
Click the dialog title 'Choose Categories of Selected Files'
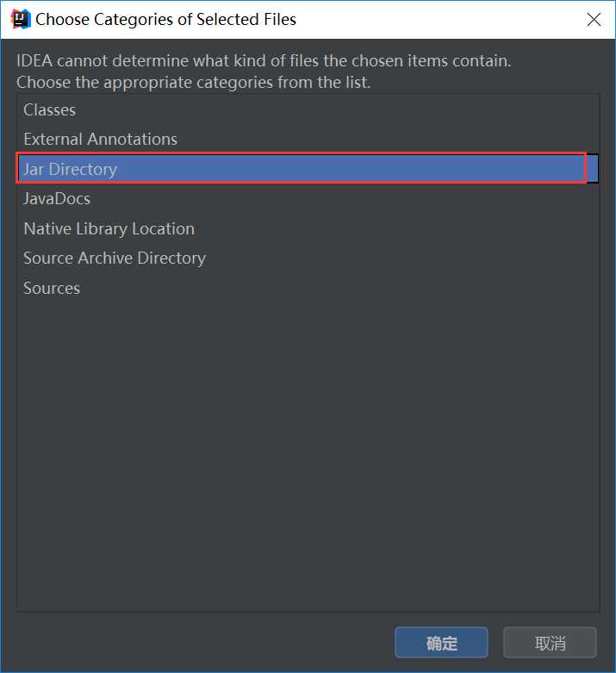[165, 19]
